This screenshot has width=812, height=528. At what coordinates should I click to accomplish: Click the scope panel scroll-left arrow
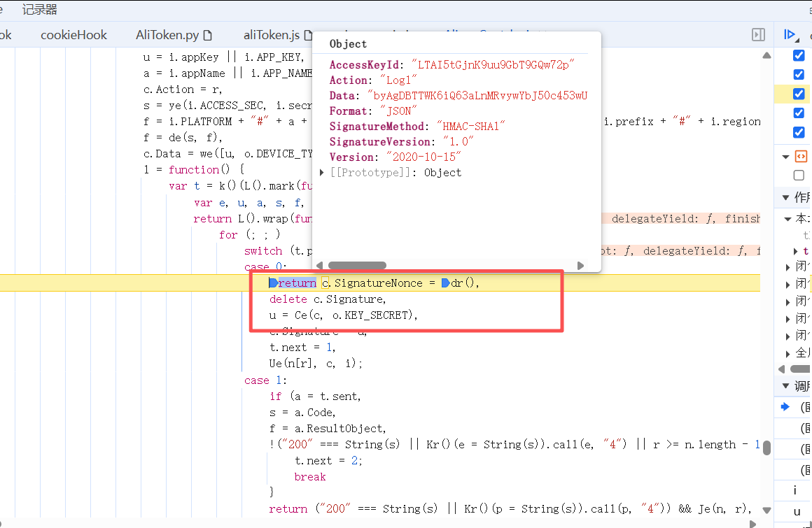[782, 369]
